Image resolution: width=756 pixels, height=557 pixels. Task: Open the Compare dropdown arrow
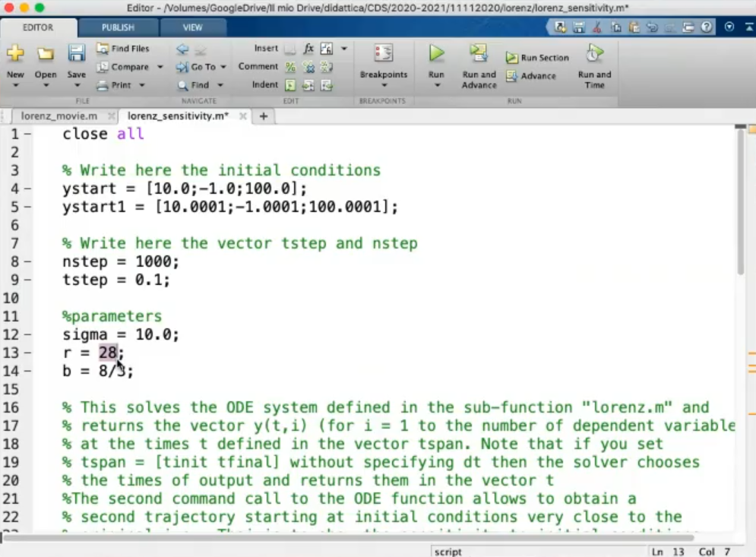(x=160, y=67)
